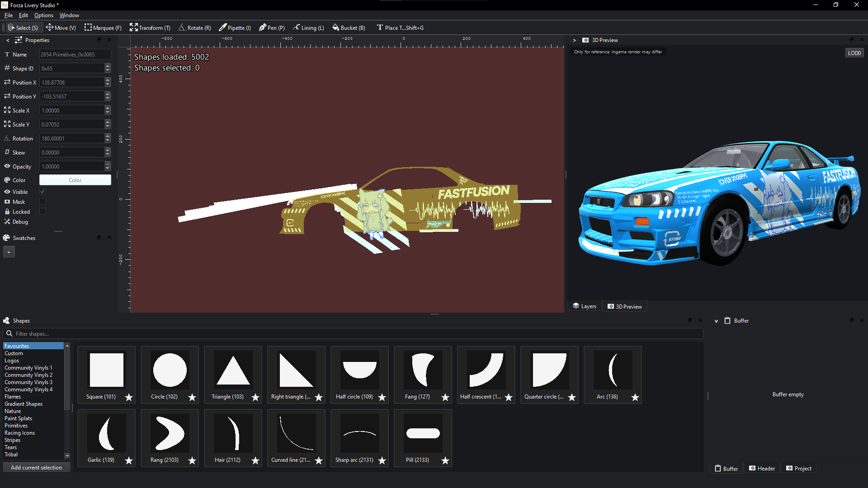Add a new swatch
868x488 pixels.
pos(9,252)
